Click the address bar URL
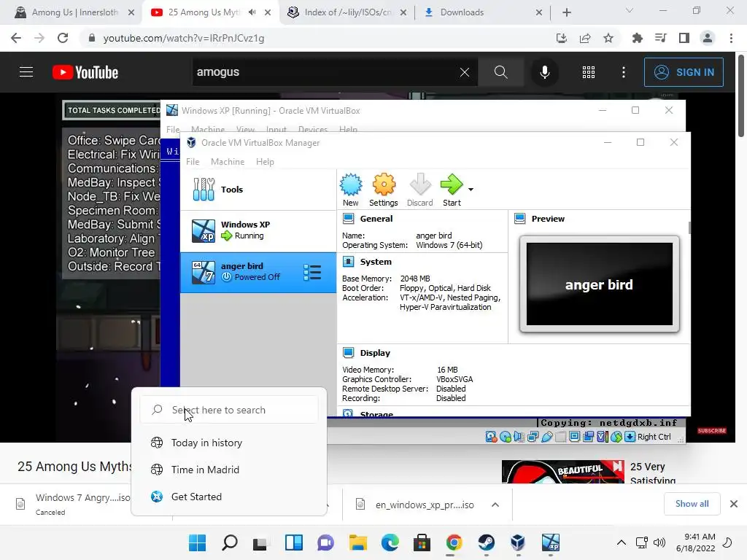The height and width of the screenshot is (560, 747). point(184,38)
